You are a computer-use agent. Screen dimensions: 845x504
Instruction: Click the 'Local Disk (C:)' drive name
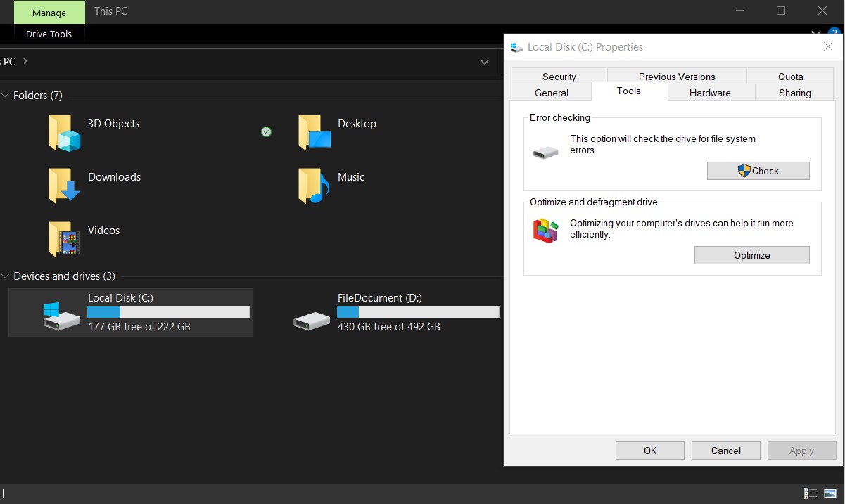pyautogui.click(x=120, y=298)
